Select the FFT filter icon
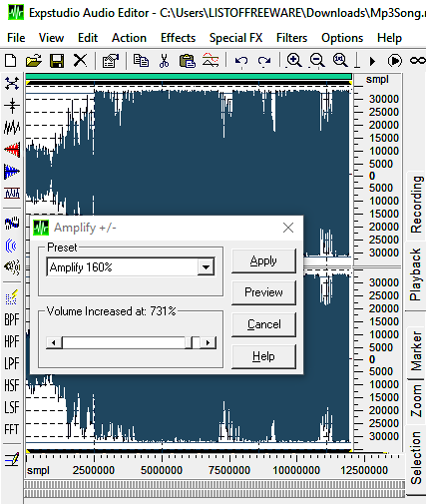Viewport: 426px width, 504px height. pos(12,429)
